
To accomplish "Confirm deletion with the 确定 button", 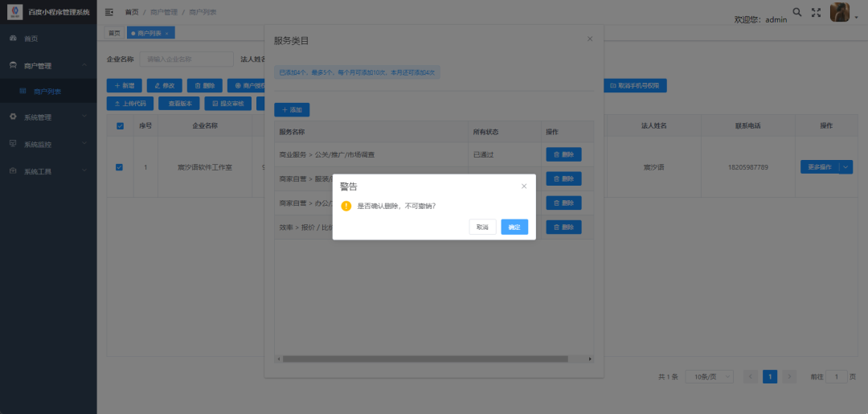I will point(514,227).
